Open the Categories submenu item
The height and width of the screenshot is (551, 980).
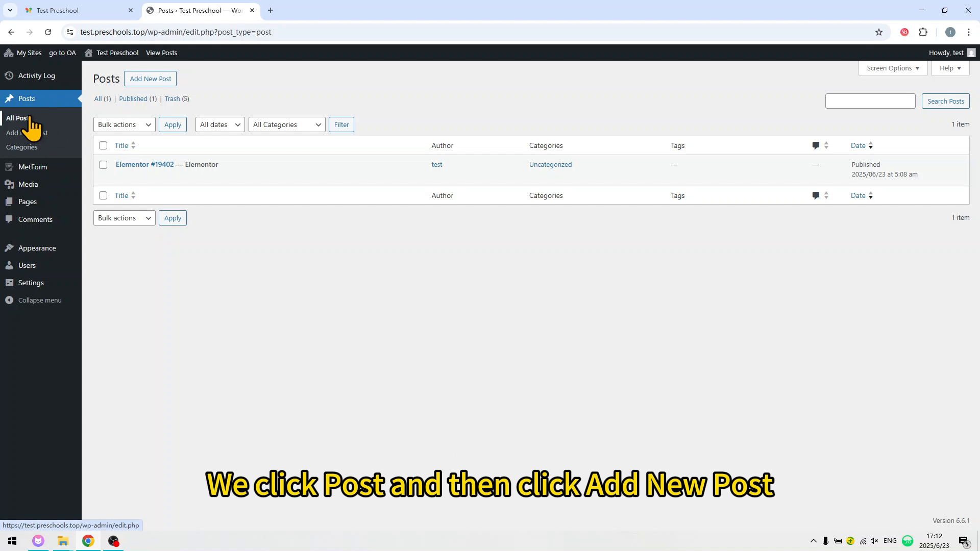(x=21, y=147)
